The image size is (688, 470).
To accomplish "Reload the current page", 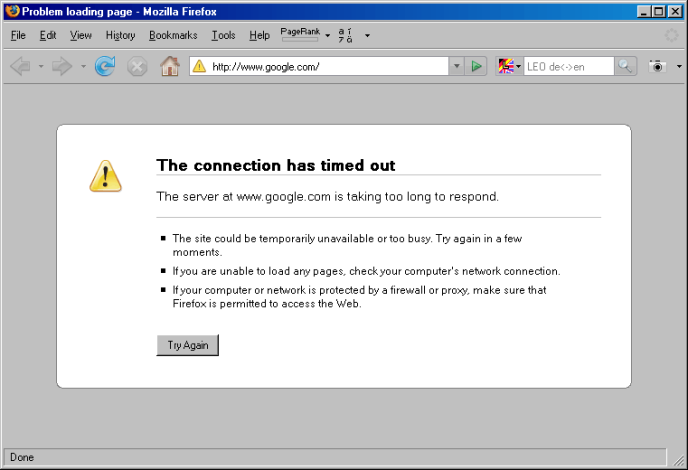I will pos(105,67).
